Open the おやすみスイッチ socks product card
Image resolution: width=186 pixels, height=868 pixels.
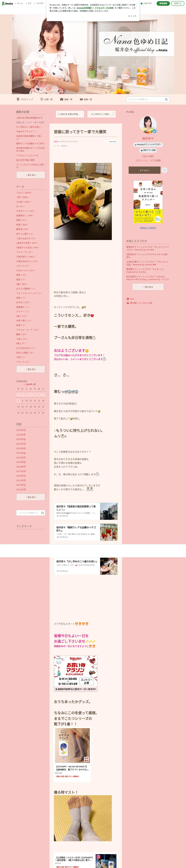[x=73, y=755]
